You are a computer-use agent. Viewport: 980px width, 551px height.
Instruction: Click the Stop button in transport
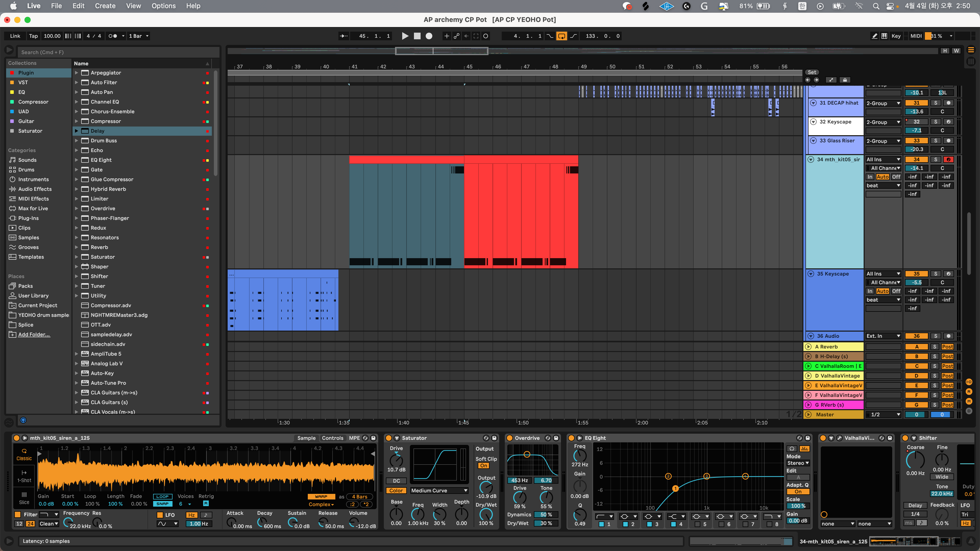[x=417, y=36]
